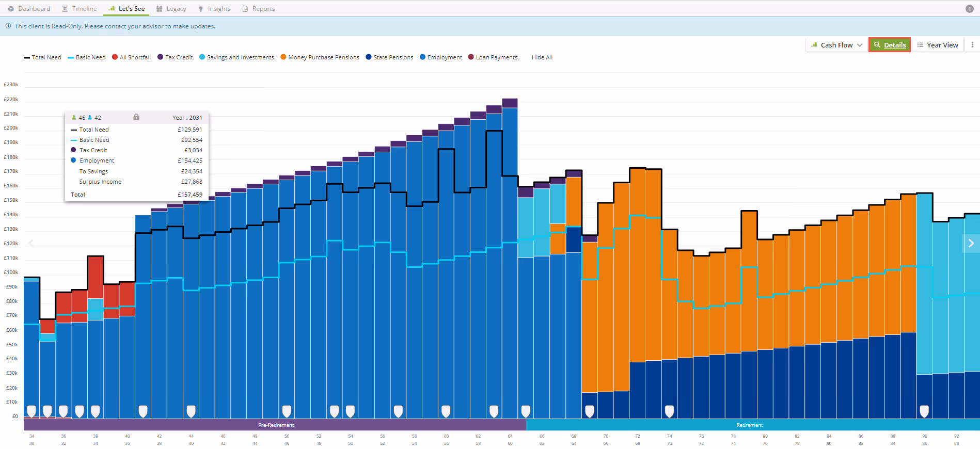Click the Employment value £154,425 in tooltip
The image size is (980, 449).
[190, 161]
